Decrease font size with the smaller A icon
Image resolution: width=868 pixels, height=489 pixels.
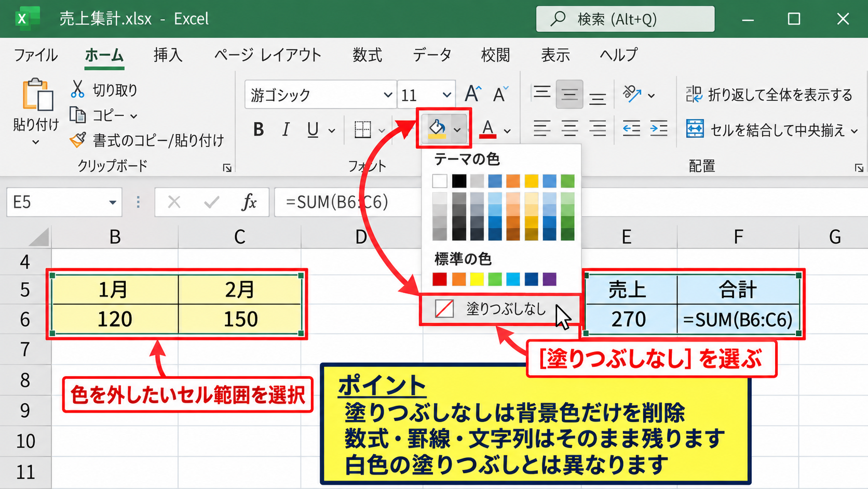(500, 95)
